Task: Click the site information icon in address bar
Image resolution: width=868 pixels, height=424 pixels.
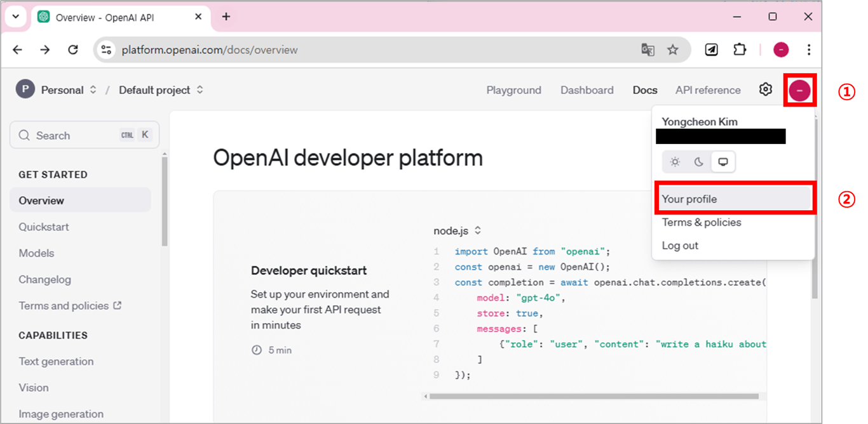Action: tap(107, 50)
